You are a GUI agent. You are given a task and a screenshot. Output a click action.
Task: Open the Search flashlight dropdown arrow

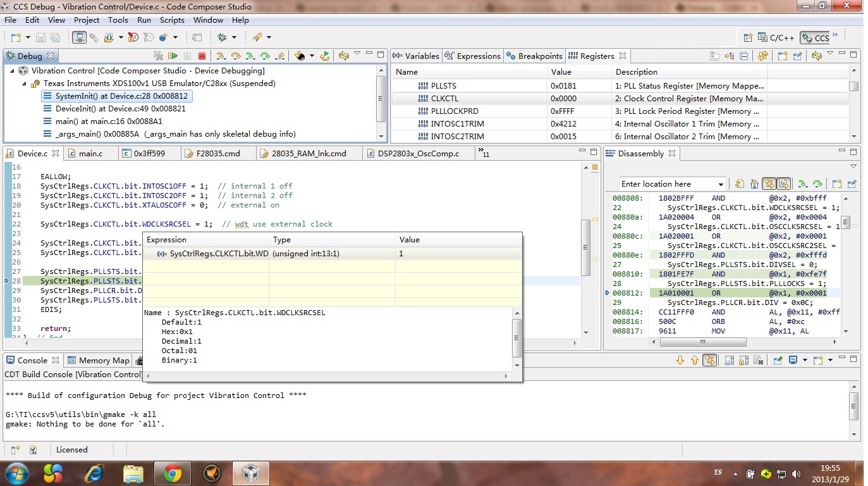tap(269, 37)
